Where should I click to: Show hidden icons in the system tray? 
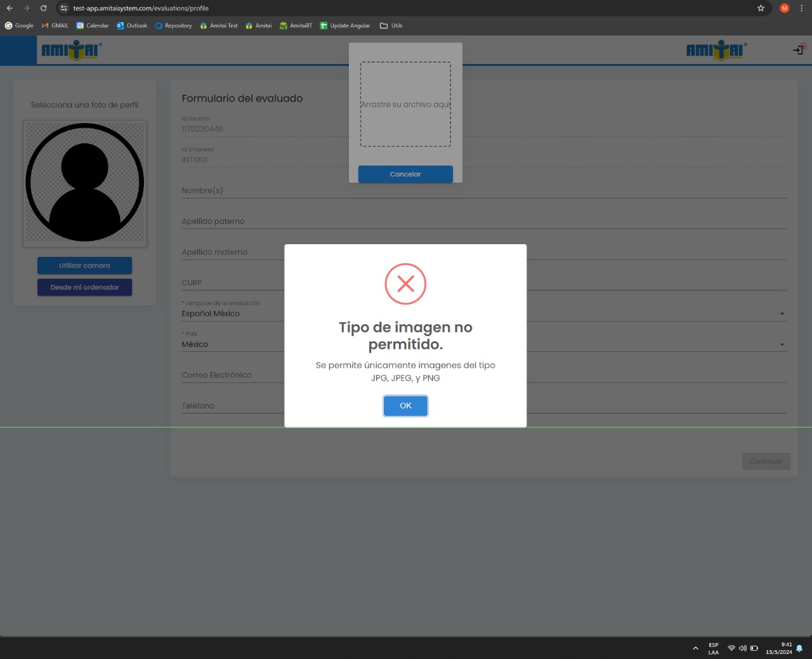click(695, 648)
